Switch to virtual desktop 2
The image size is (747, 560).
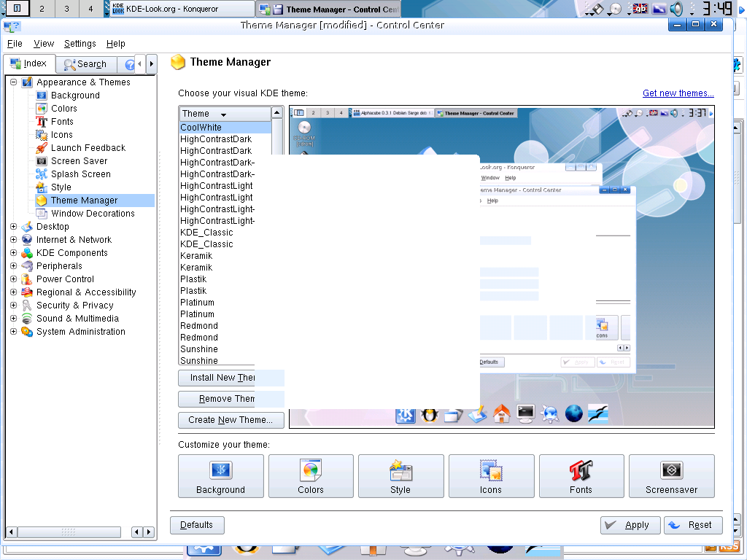[x=42, y=9]
